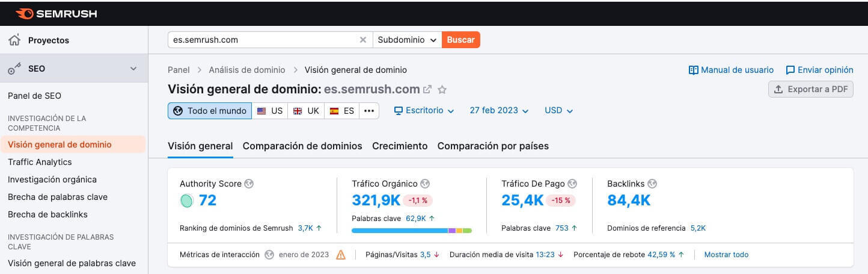868x274 pixels.
Task: Open the 27 feb 2023 date dropdown
Action: (x=499, y=111)
